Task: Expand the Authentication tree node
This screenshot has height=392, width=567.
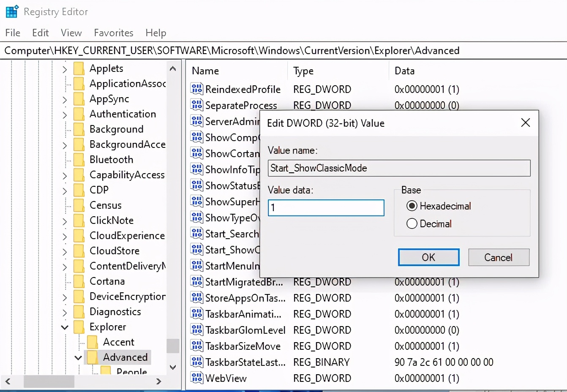Action: [64, 114]
